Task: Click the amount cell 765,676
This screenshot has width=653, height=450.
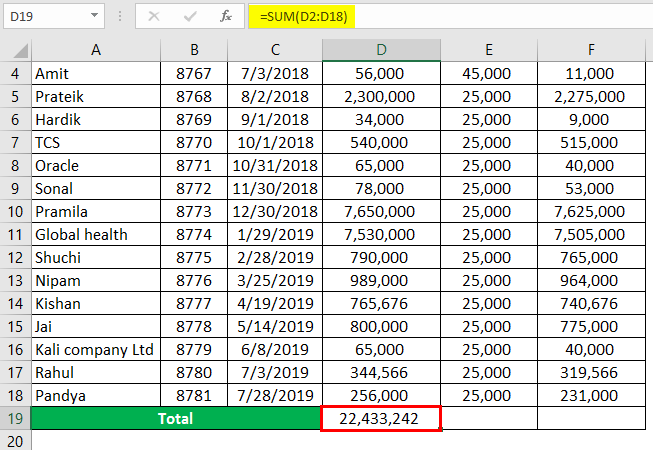Action: coord(381,303)
